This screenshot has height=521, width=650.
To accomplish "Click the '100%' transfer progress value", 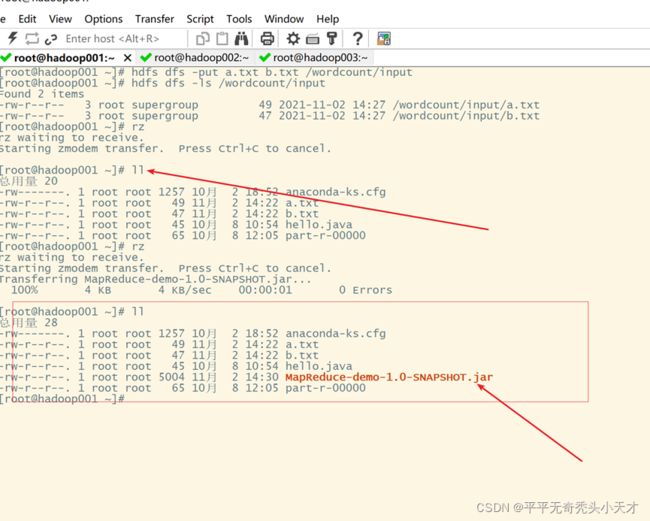I will [24, 290].
